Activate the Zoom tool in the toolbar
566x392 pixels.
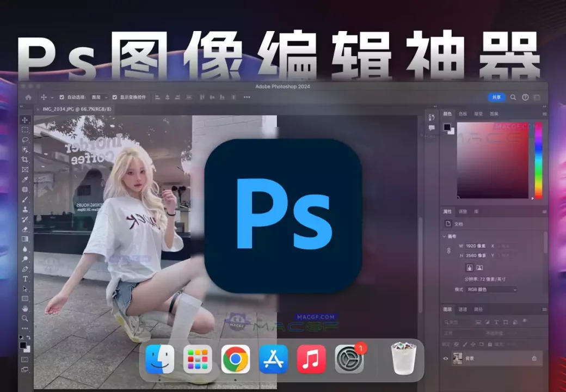(x=25, y=318)
